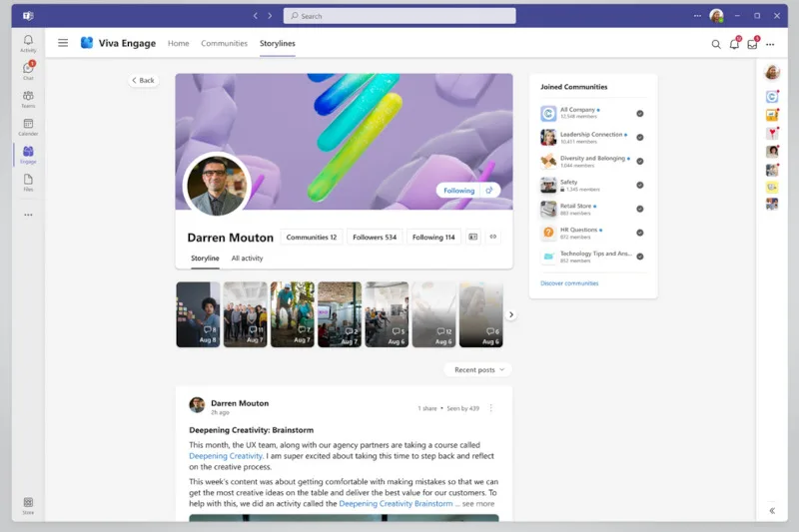Open the Viva Engage inbox icon
This screenshot has width=799, height=532.
pyautogui.click(x=753, y=44)
